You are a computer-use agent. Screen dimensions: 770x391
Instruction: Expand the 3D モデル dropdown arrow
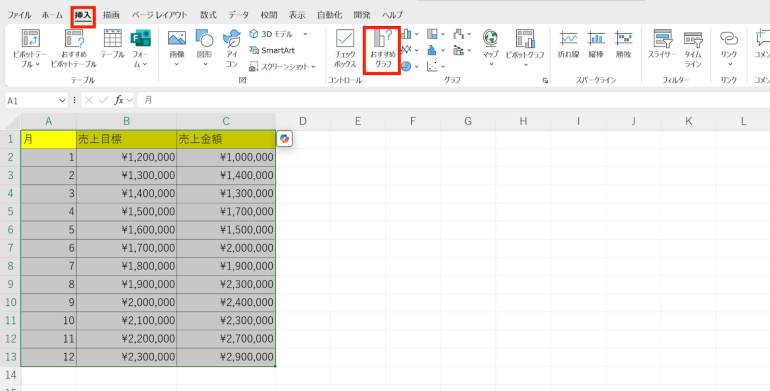305,34
